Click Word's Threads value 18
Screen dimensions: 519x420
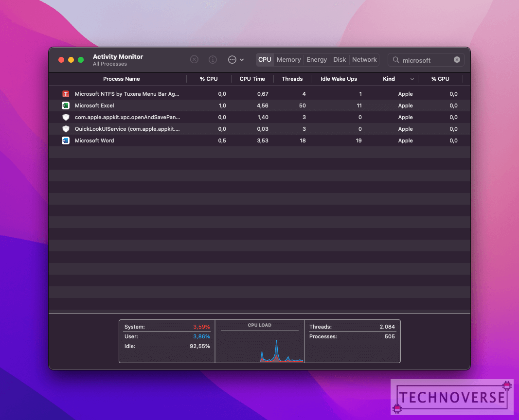[303, 140]
